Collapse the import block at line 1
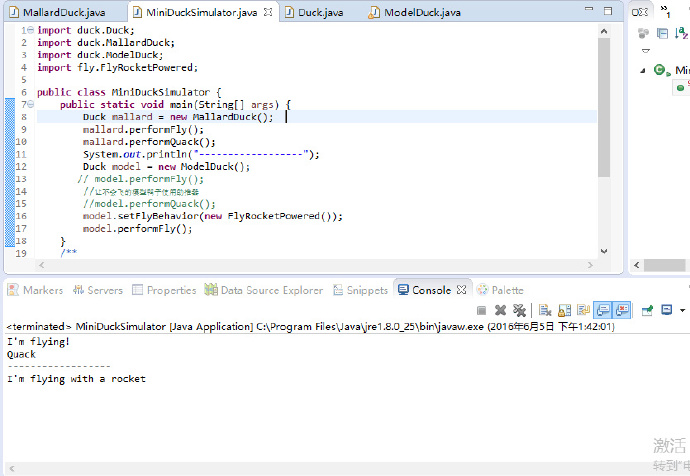 (30, 30)
